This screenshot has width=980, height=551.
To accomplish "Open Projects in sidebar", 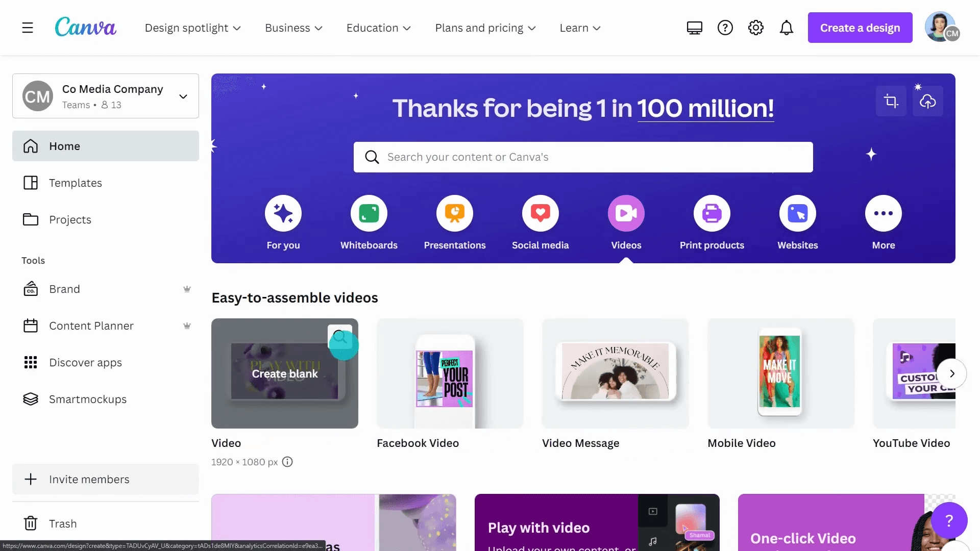I will (106, 219).
